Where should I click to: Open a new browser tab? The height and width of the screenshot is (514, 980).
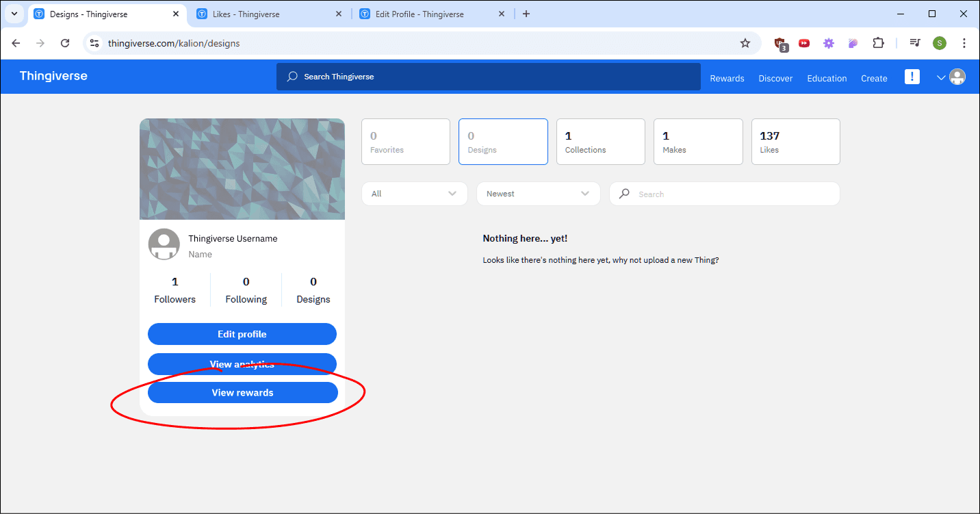click(526, 14)
